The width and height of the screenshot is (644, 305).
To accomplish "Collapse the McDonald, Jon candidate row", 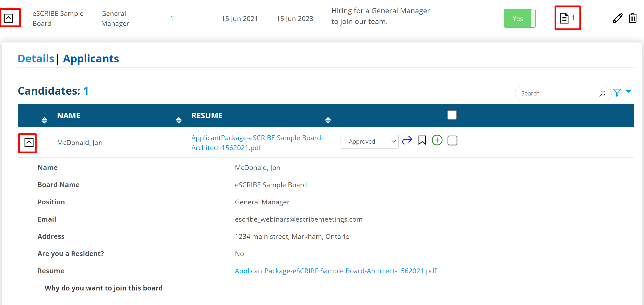I will [29, 143].
